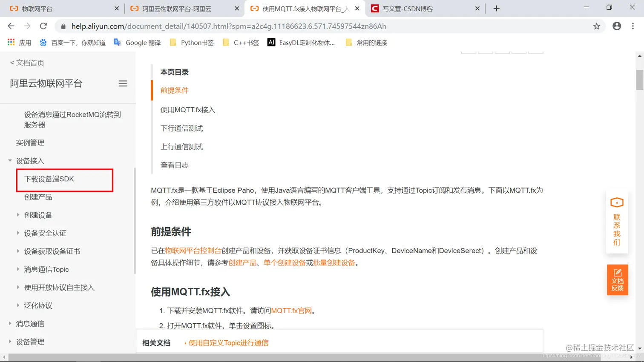Open 实例管理 in the sidebar
Screen dimensions: 644x362
(30, 143)
